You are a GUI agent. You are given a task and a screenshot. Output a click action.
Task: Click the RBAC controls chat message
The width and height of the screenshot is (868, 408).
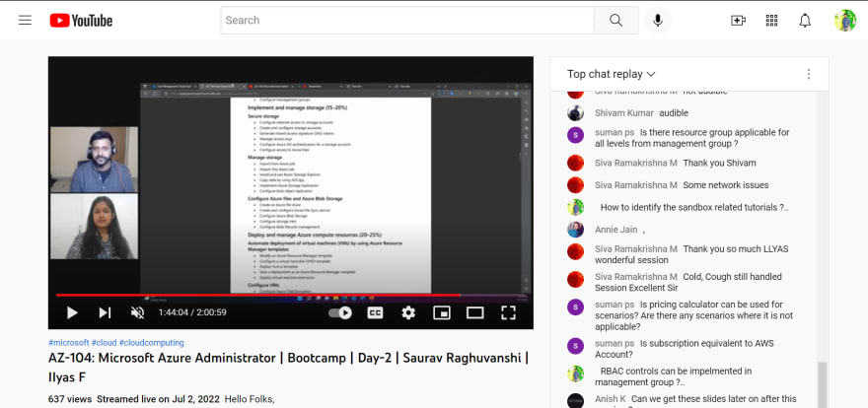[x=676, y=376]
